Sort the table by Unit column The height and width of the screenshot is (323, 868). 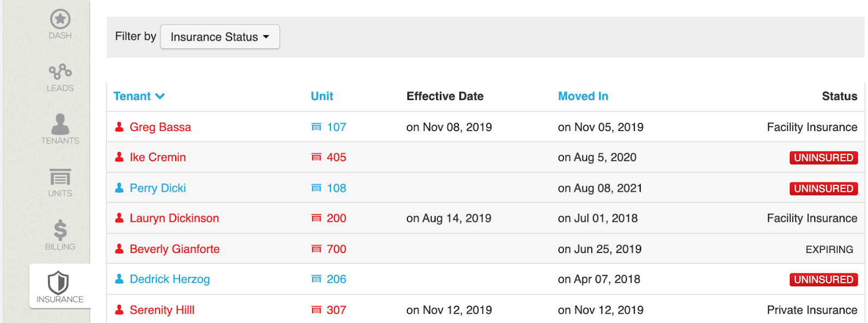click(x=322, y=97)
